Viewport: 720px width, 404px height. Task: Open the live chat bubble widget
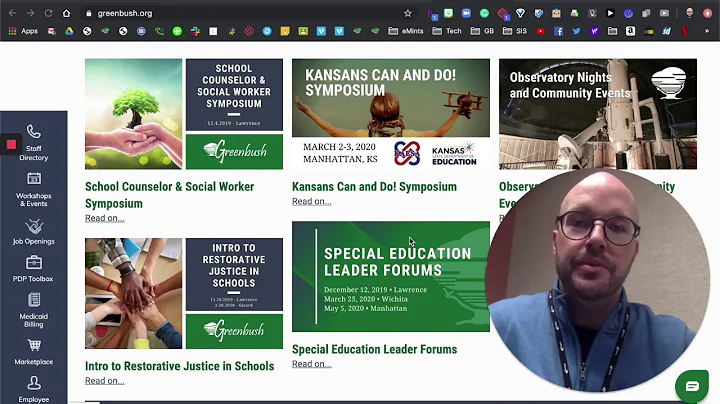tap(692, 386)
